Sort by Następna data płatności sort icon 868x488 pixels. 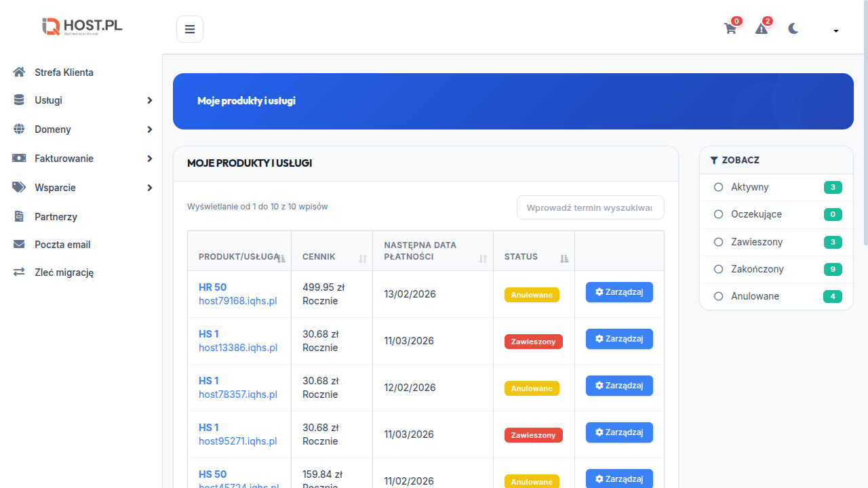483,258
